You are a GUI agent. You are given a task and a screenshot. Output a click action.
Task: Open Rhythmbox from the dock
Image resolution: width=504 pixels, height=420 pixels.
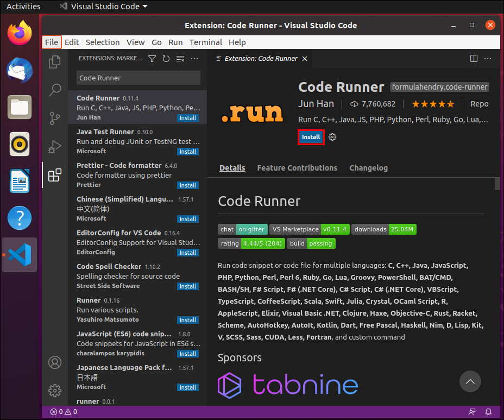[20, 144]
